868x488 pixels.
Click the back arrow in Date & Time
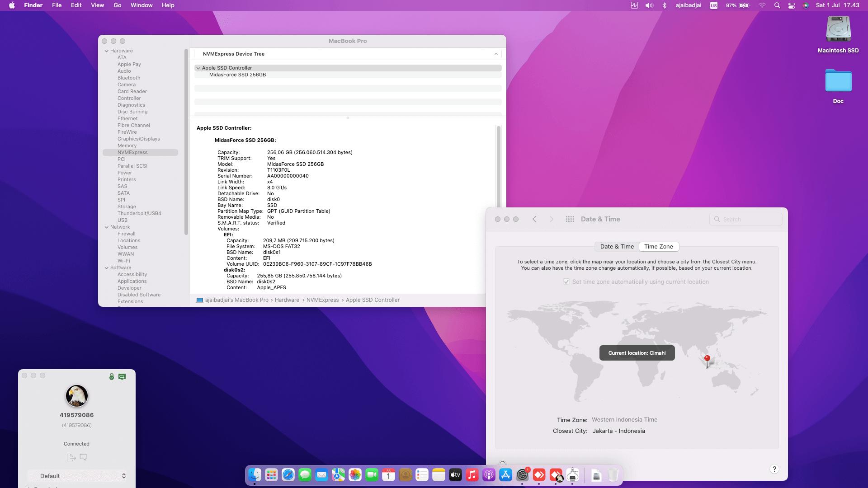[534, 219]
